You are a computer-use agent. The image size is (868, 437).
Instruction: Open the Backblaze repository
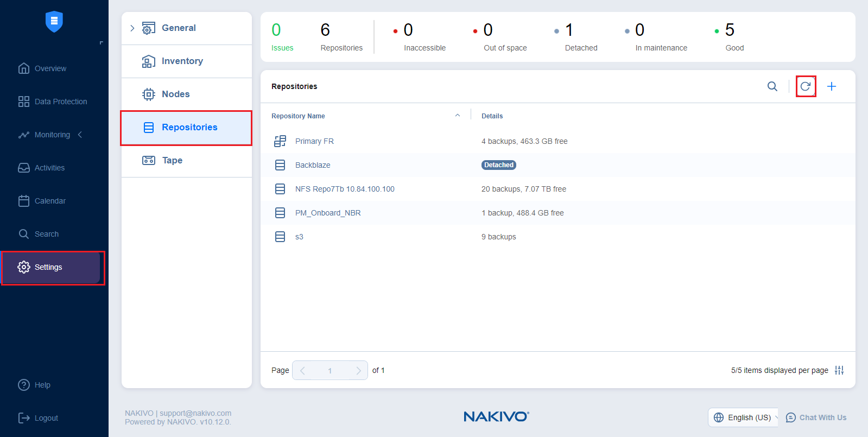pos(313,165)
